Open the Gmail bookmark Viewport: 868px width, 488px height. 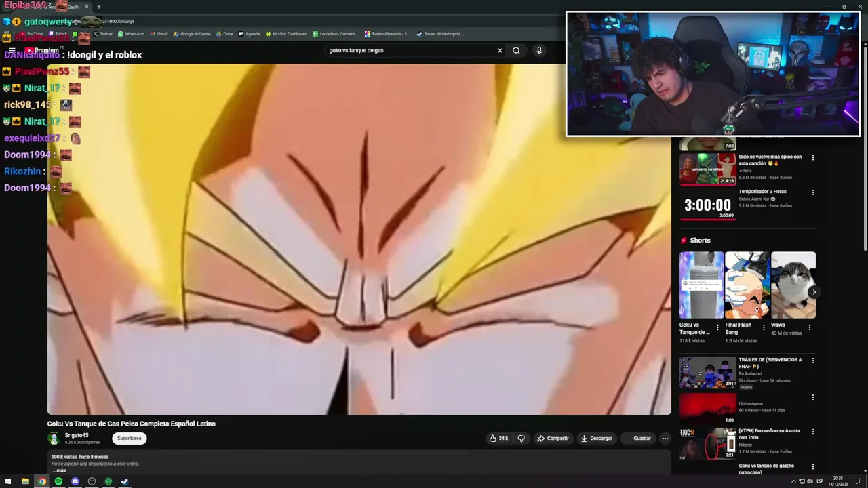(159, 34)
